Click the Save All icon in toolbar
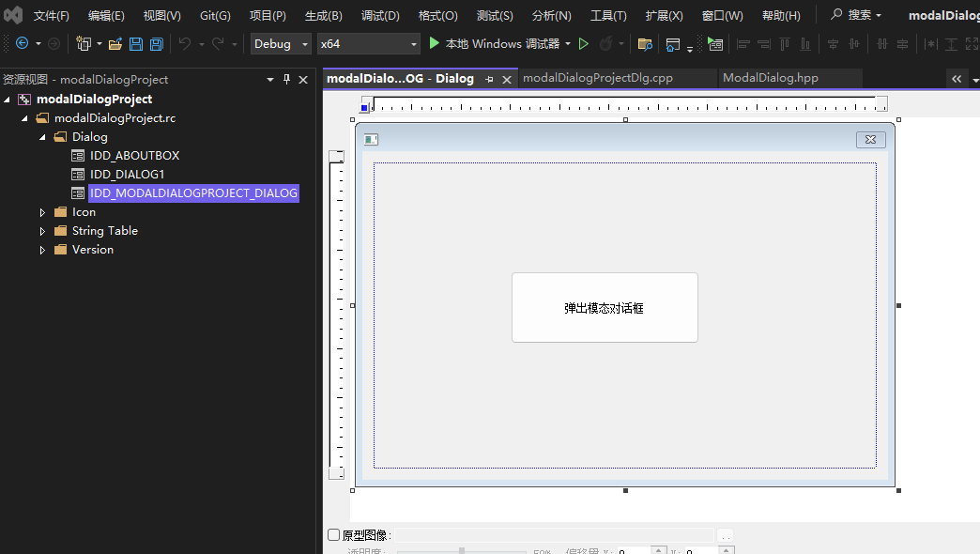980x554 pixels. (156, 43)
